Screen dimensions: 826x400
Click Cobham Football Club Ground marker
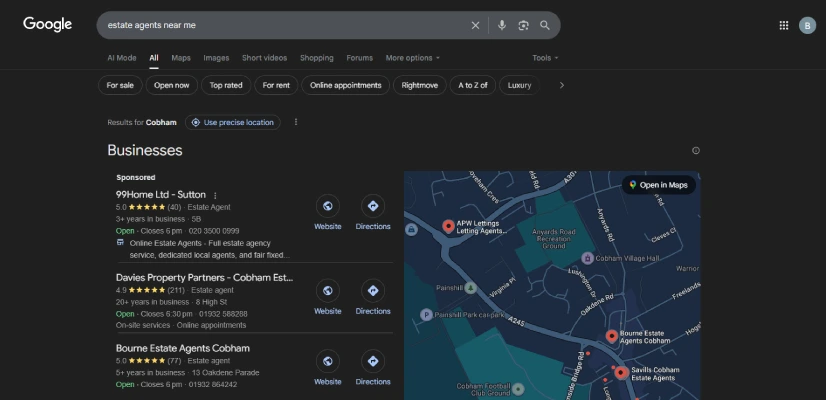pos(518,389)
